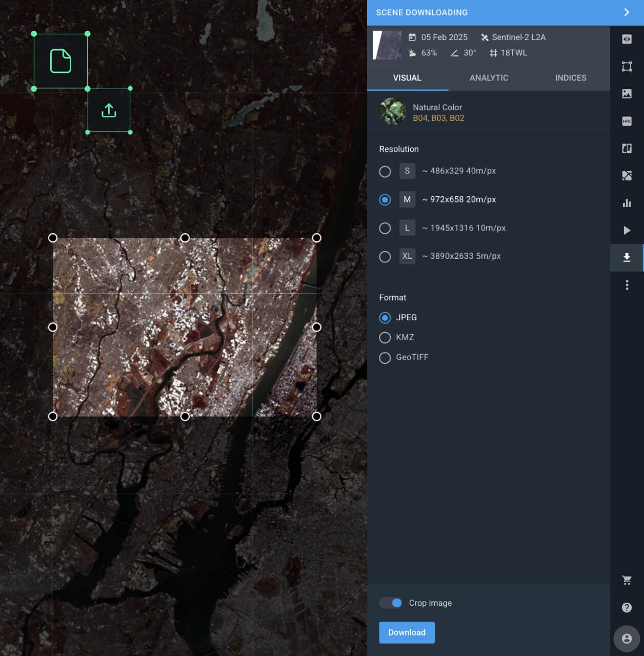Select GeoTIFF as download format

pyautogui.click(x=385, y=358)
